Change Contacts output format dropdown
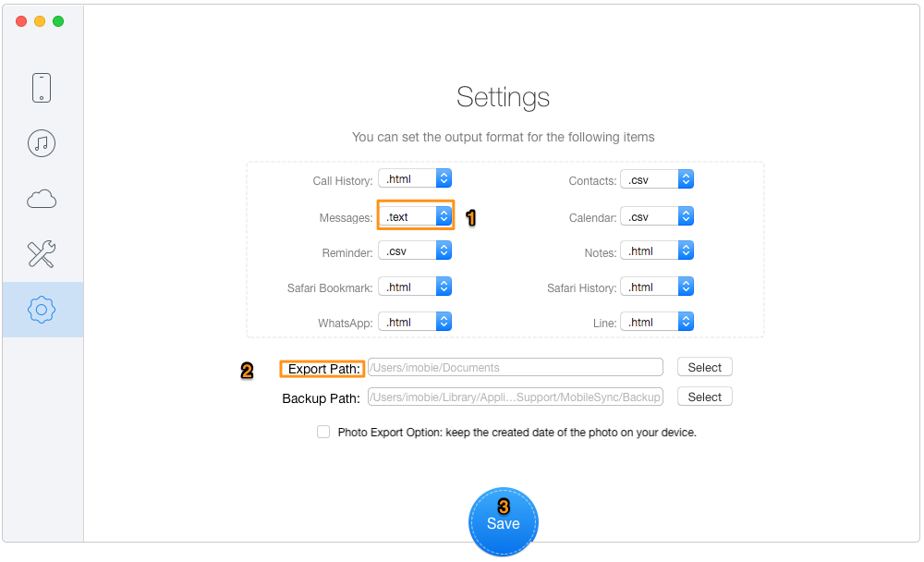 (x=657, y=180)
